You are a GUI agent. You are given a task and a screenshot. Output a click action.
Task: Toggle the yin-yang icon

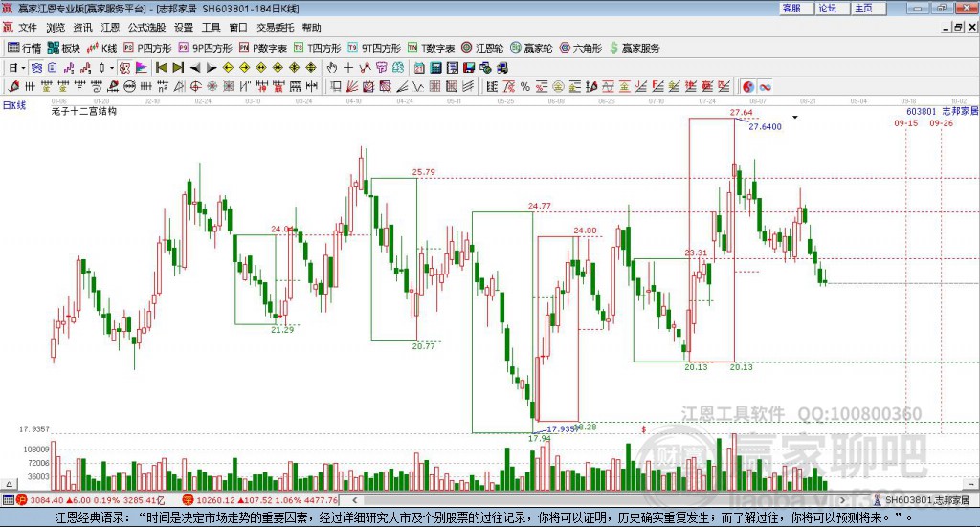click(x=748, y=87)
